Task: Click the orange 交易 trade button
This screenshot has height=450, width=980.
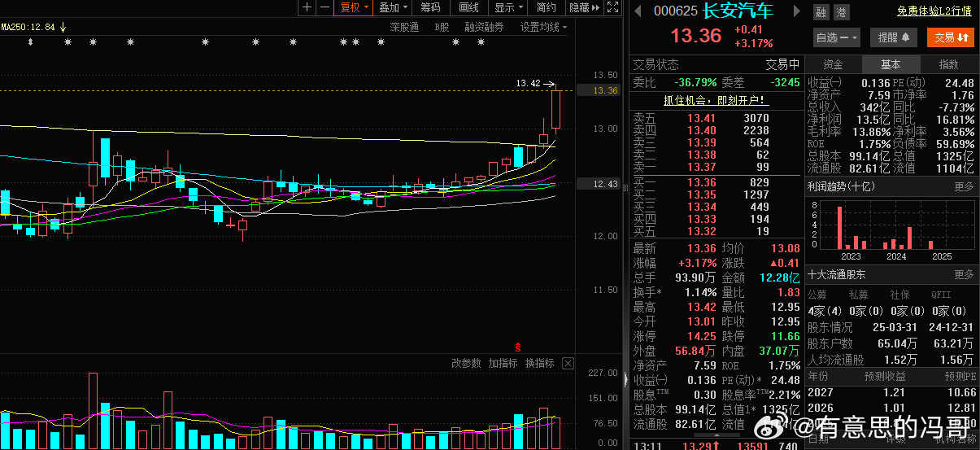Action: tap(951, 37)
